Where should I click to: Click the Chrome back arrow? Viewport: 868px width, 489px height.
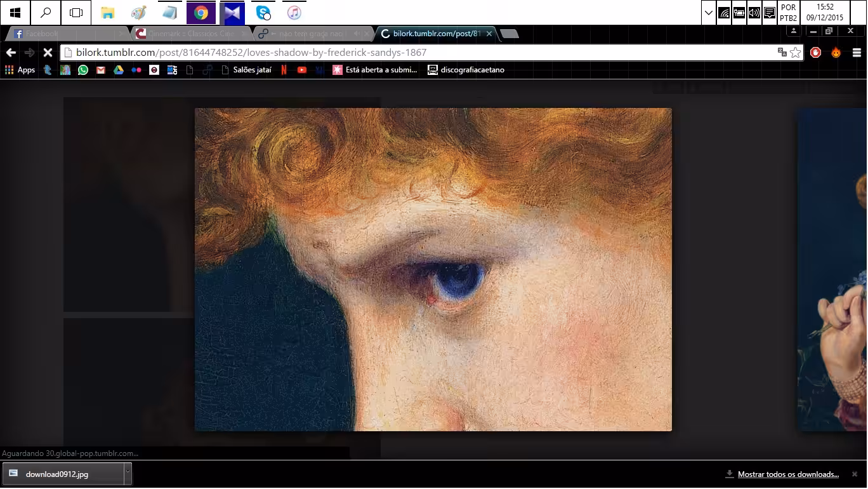pyautogui.click(x=10, y=53)
